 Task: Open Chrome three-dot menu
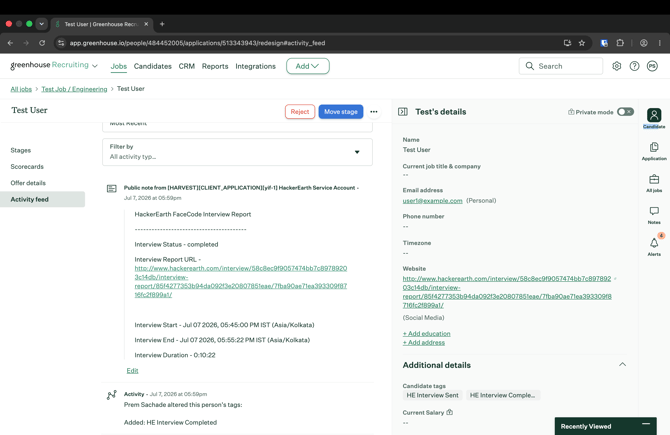click(660, 43)
